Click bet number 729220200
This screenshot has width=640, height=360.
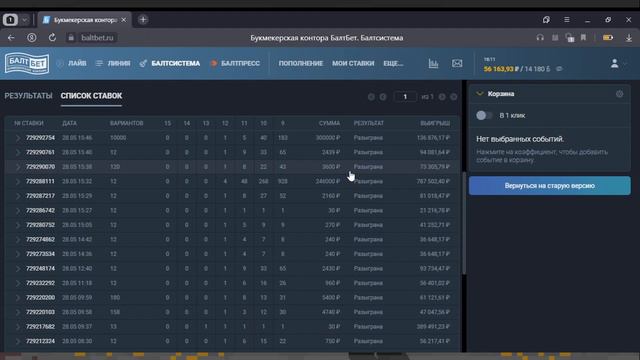point(40,298)
